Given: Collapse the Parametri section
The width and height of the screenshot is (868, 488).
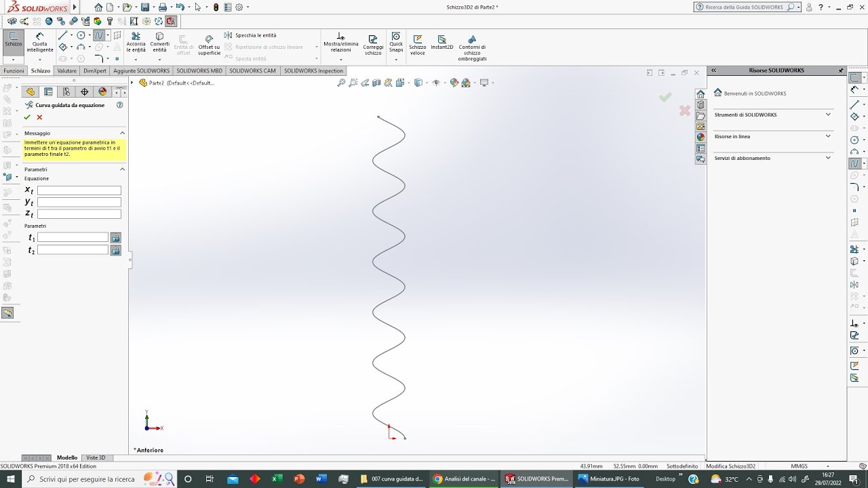Looking at the screenshot, I should (122, 169).
